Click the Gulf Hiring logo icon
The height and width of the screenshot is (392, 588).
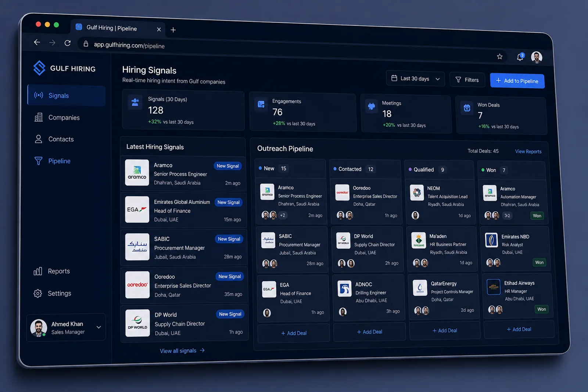(39, 68)
